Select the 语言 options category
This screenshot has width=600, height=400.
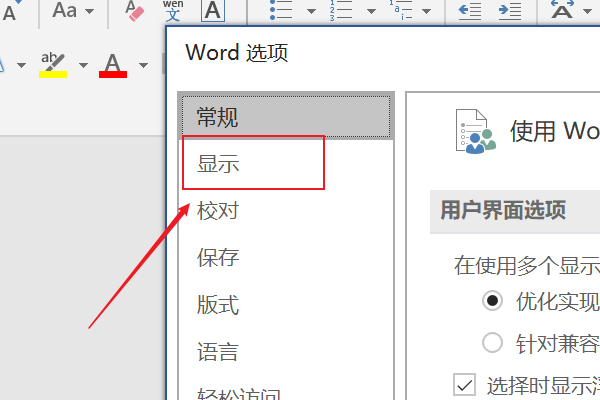286,351
